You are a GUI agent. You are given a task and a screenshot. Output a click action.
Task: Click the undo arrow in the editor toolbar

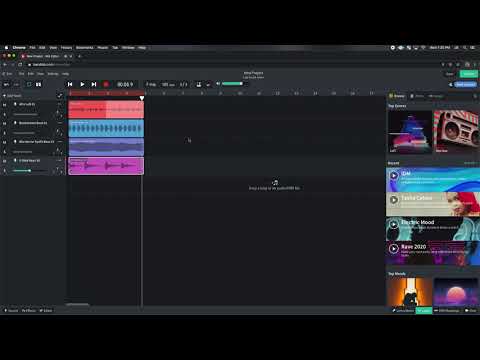6,84
